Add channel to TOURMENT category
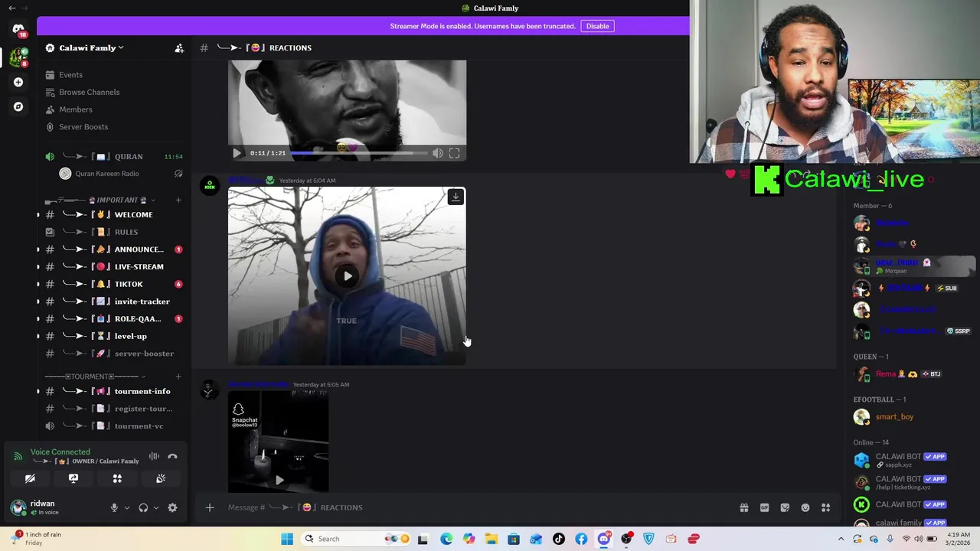Screen dimensions: 980x551 [178, 377]
